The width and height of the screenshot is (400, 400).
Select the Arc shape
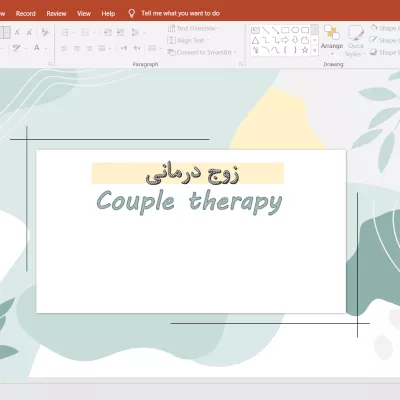pos(265,50)
